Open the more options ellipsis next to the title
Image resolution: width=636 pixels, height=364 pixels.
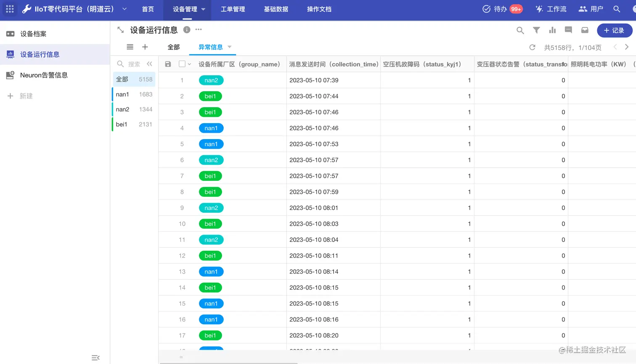198,29
